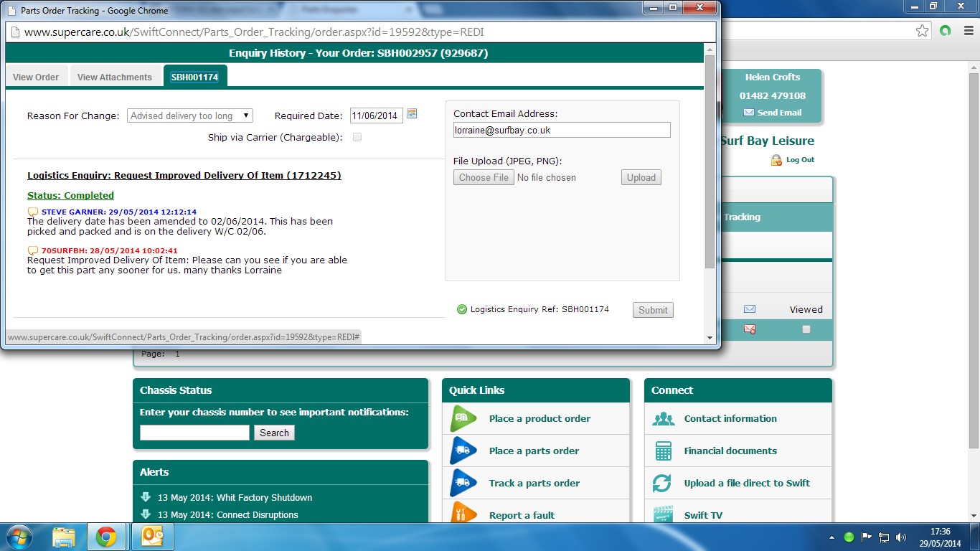This screenshot has width=980, height=551.
Task: Toggle Ship via Carrier checkbox
Action: click(x=357, y=137)
